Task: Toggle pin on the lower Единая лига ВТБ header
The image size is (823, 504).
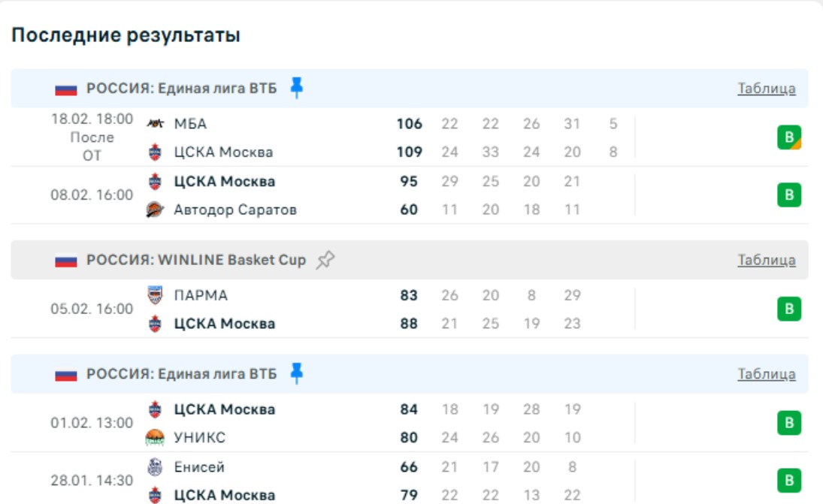Action: (x=297, y=373)
